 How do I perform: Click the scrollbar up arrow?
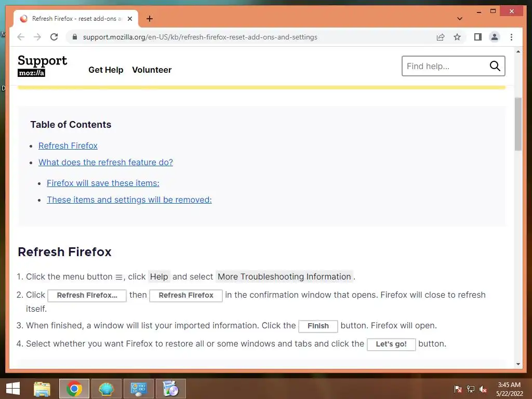click(518, 51)
